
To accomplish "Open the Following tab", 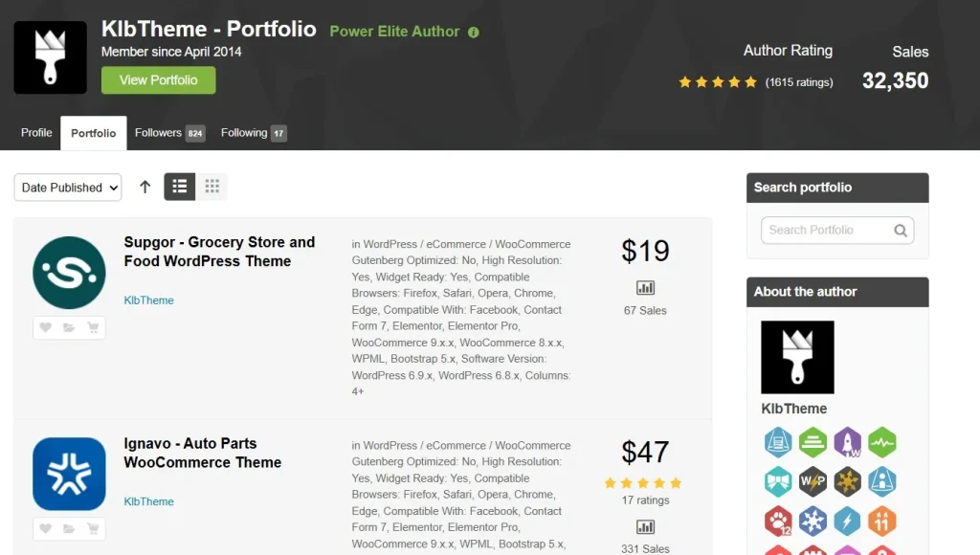I will 253,133.
